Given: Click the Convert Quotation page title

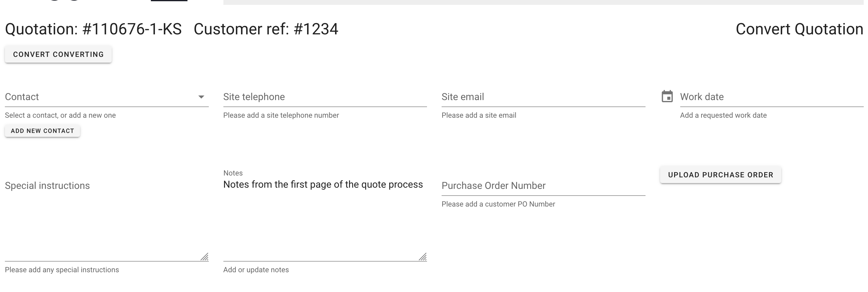Looking at the screenshot, I should [x=799, y=29].
